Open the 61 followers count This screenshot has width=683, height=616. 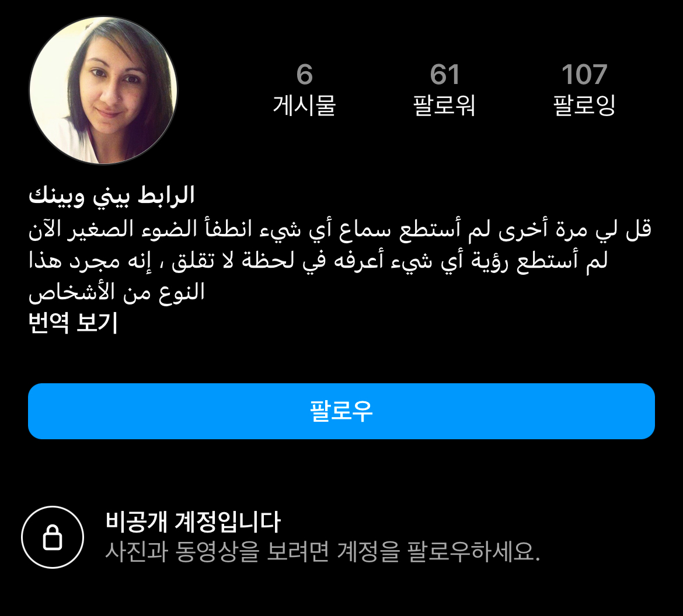click(444, 74)
